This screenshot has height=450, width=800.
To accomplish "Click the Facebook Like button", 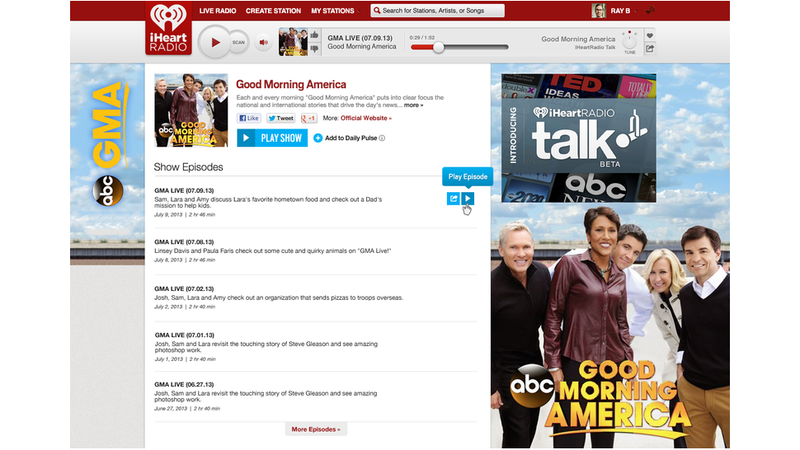I will [x=249, y=118].
